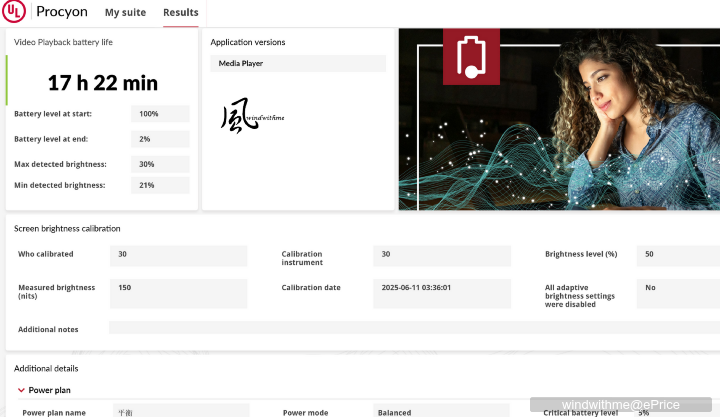Select the Max detected brightness value
This screenshot has width=720, height=417.
(x=160, y=164)
